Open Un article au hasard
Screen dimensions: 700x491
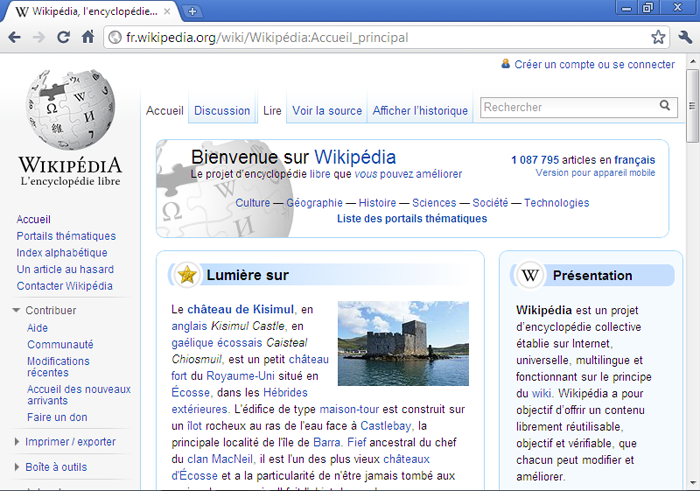point(65,269)
